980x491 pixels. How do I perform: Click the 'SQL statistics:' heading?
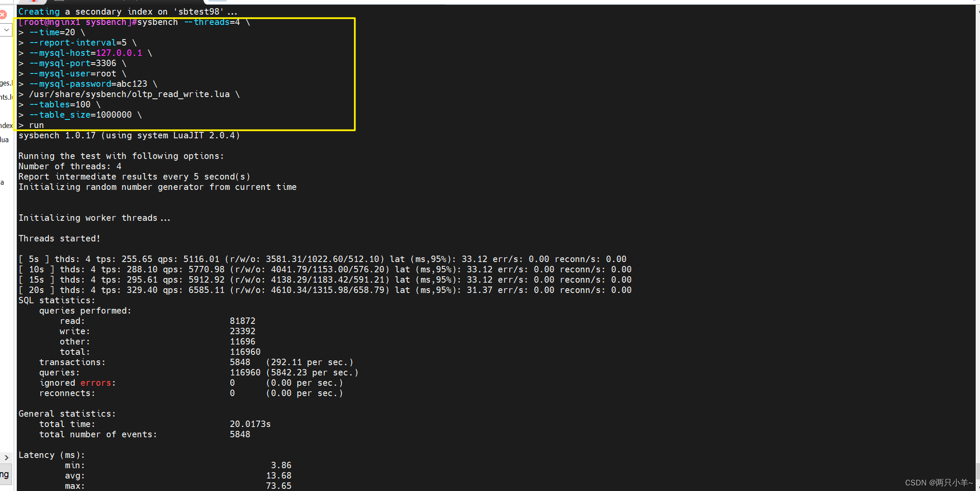(57, 300)
